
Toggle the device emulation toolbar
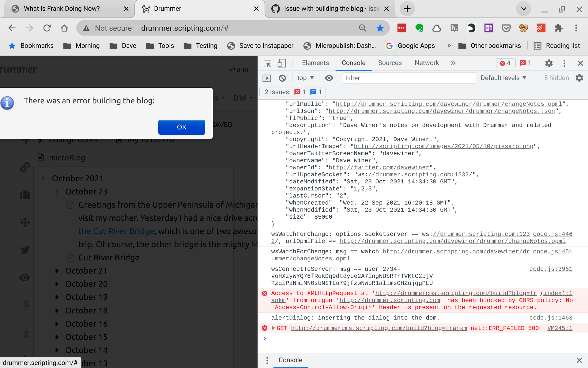pos(281,63)
